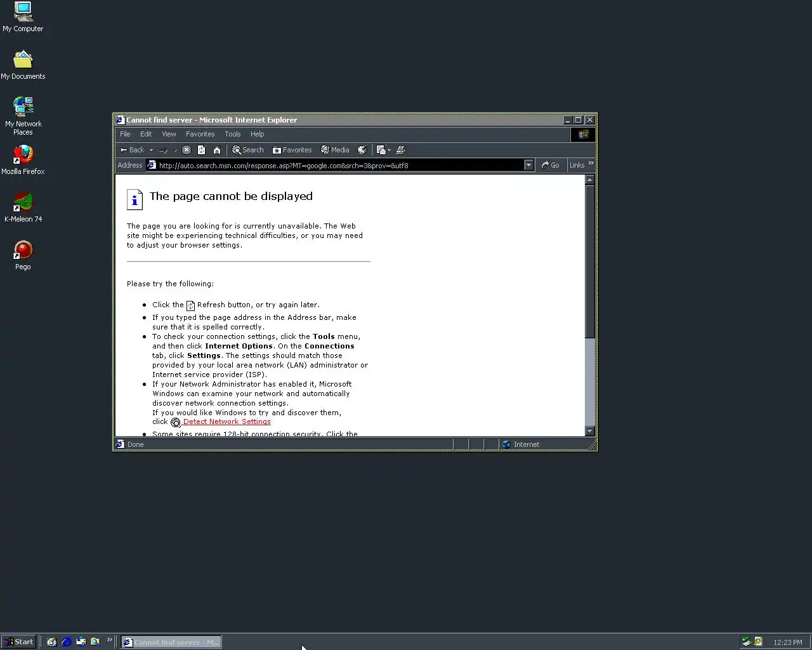Click the Internet zone status bar indicator

click(x=521, y=444)
